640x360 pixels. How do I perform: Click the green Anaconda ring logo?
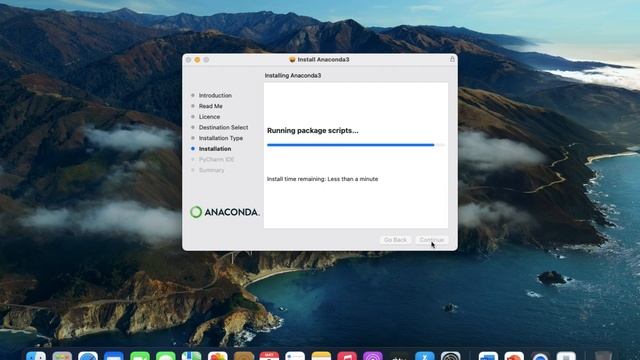(196, 212)
